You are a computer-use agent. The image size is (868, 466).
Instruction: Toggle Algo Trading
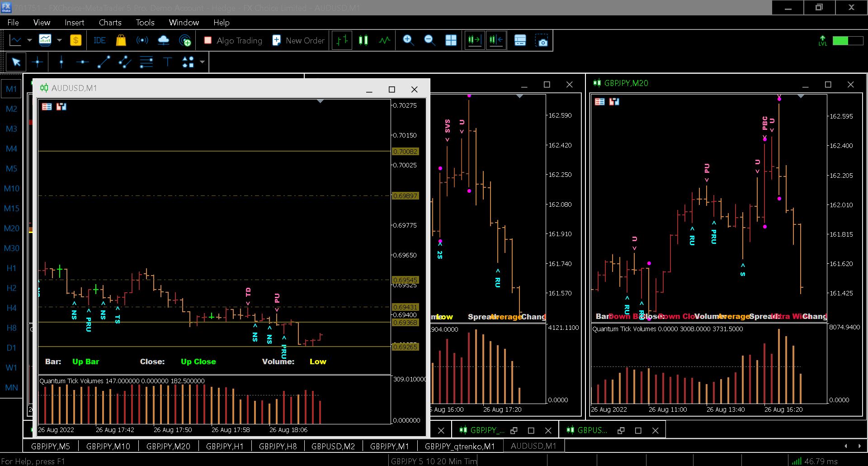coord(233,40)
